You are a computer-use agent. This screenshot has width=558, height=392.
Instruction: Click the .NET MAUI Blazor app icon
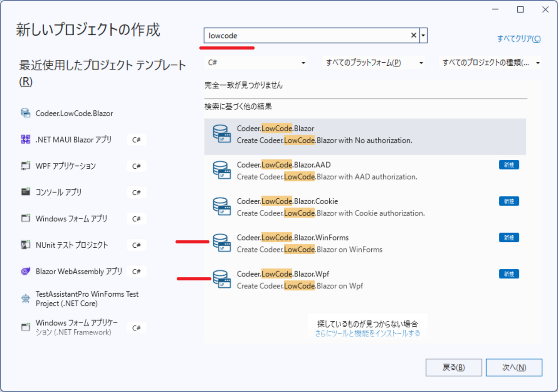tap(26, 140)
